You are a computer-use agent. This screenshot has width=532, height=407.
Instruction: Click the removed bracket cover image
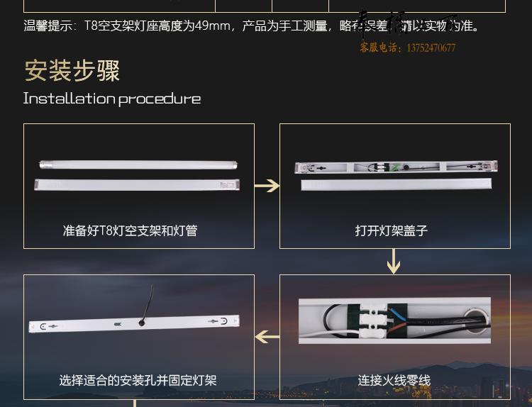coord(397,184)
